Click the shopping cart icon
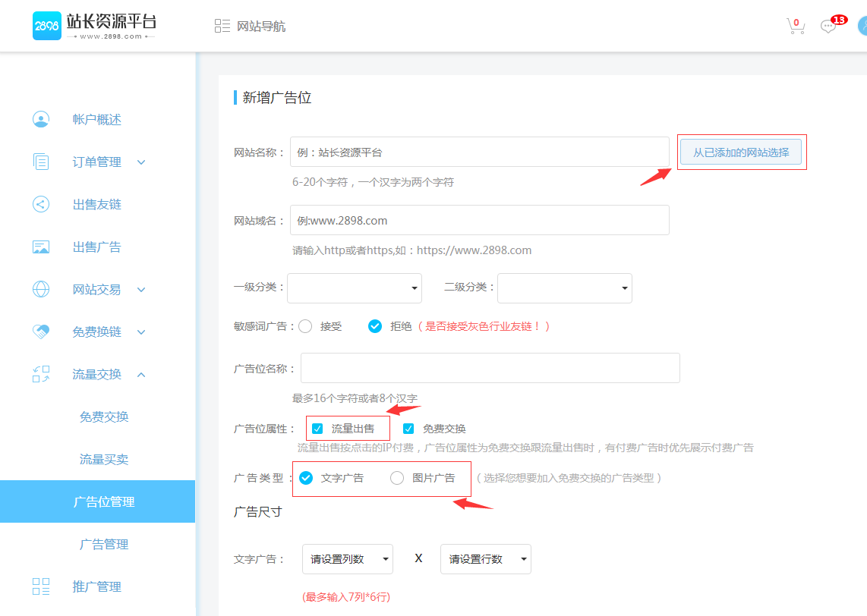 (795, 27)
